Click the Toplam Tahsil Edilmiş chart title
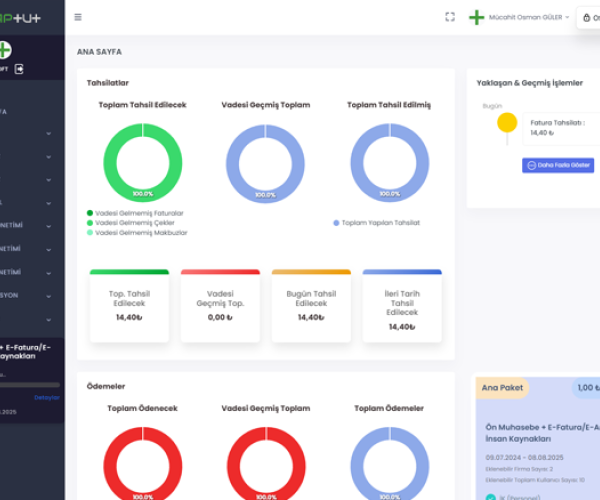 coord(389,105)
